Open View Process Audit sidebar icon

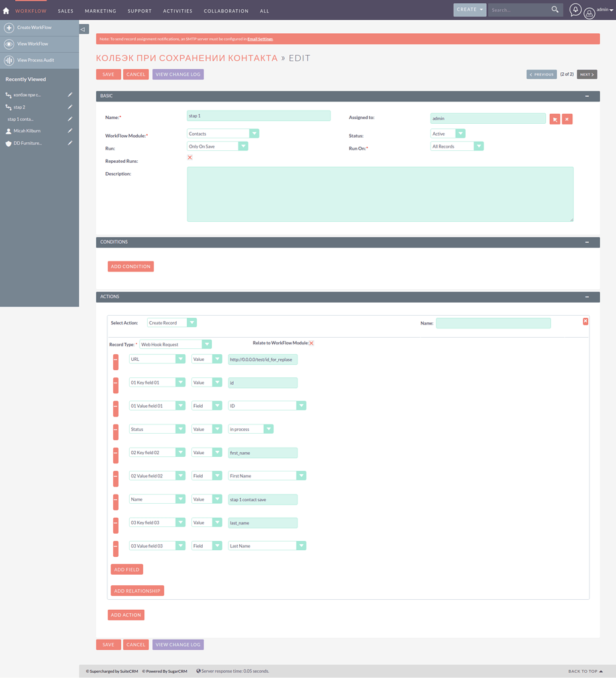pos(9,60)
